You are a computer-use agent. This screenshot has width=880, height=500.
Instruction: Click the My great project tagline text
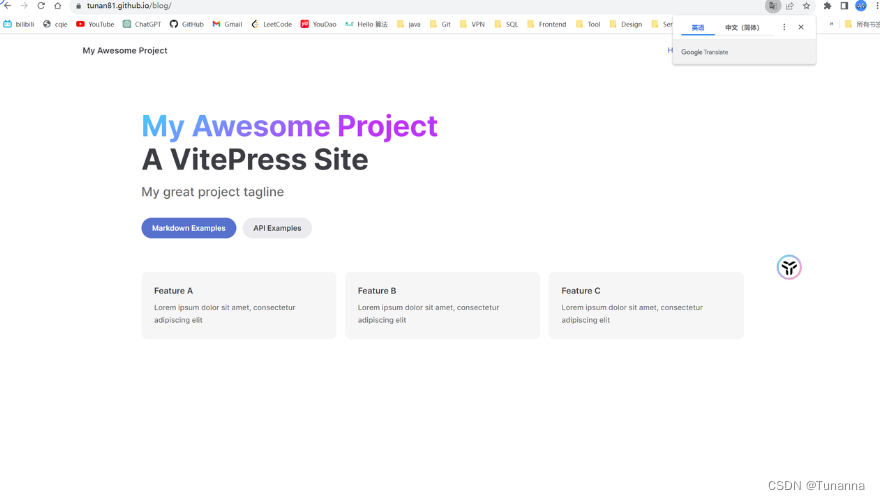(x=213, y=192)
